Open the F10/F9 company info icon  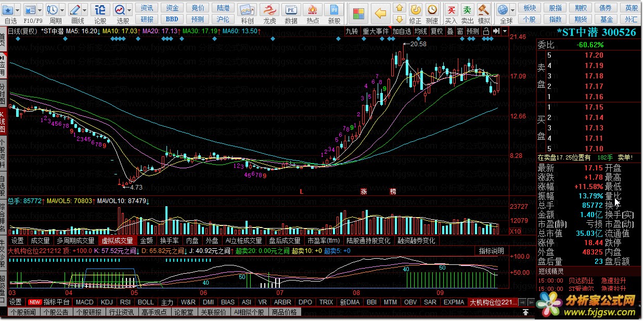point(31,10)
